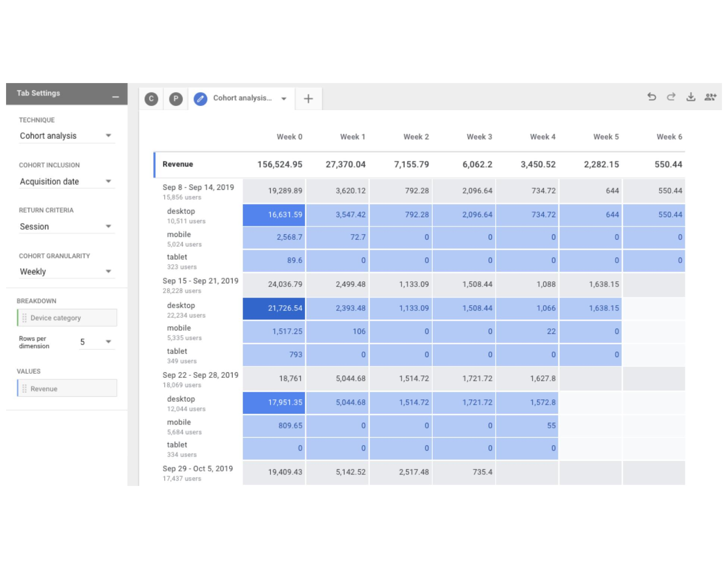The width and height of the screenshot is (728, 569).
Task: Click the Revenue values chip
Action: pyautogui.click(x=67, y=388)
